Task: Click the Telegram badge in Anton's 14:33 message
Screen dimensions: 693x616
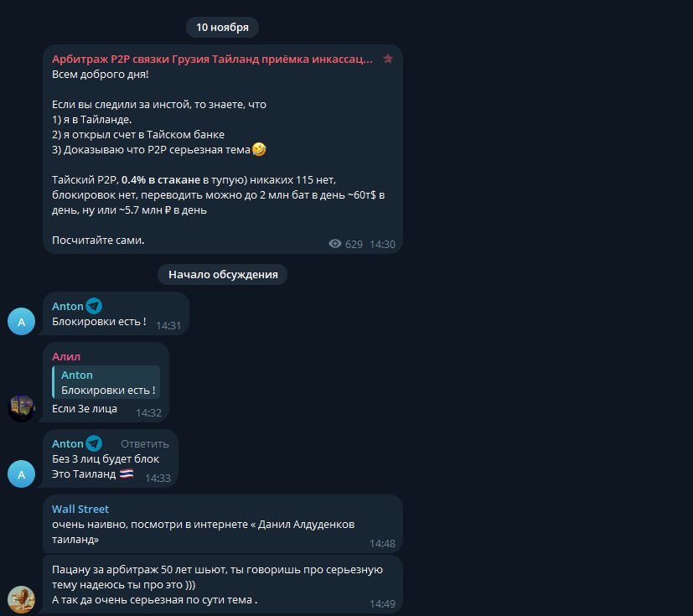Action: (94, 443)
